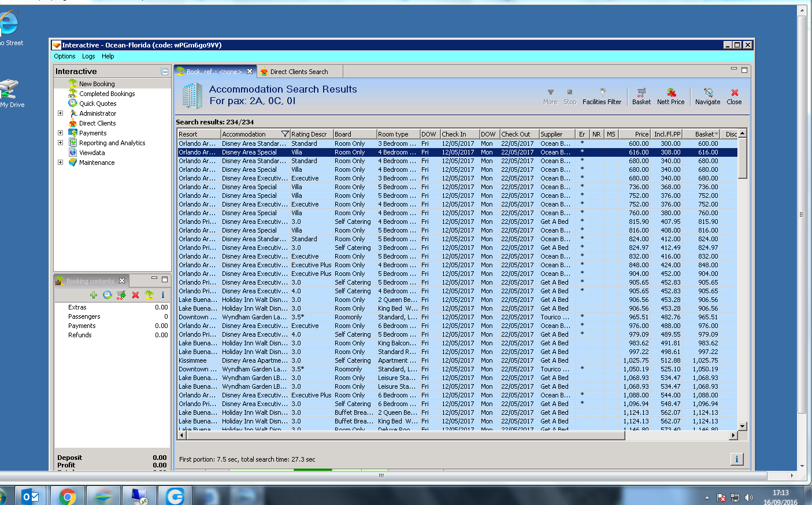The width and height of the screenshot is (812, 505).
Task: Open the Basket column sort arrow
Action: (717, 134)
